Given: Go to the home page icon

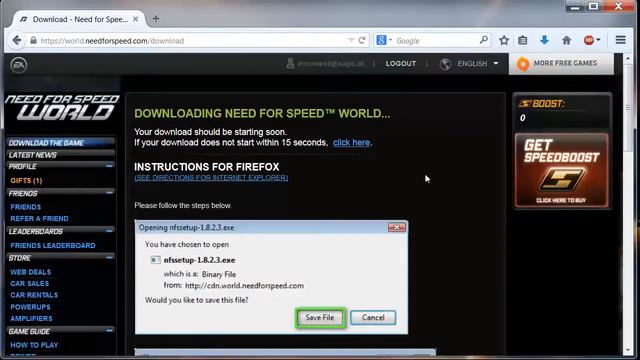Looking at the screenshot, I should (566, 40).
